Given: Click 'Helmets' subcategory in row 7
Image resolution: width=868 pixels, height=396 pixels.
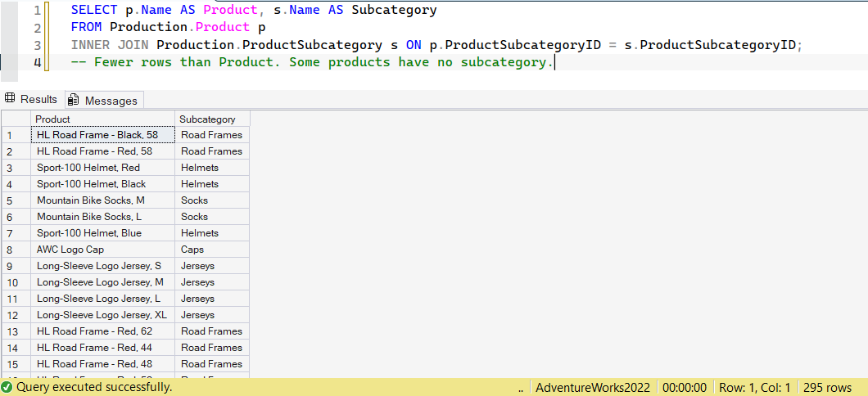Looking at the screenshot, I should point(213,233).
